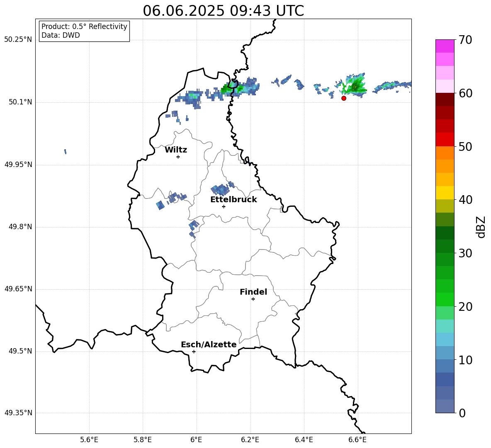Screen dimensions: 491x448
Task: Click the 6.2°E longitude label
Action: point(250,440)
